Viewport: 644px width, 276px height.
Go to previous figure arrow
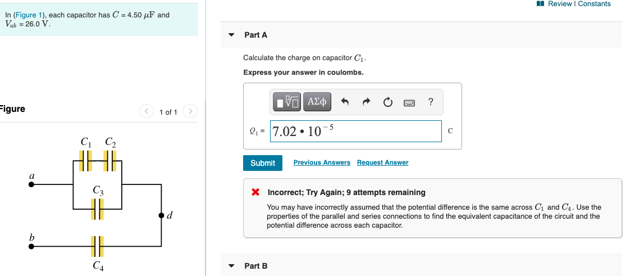(x=147, y=111)
